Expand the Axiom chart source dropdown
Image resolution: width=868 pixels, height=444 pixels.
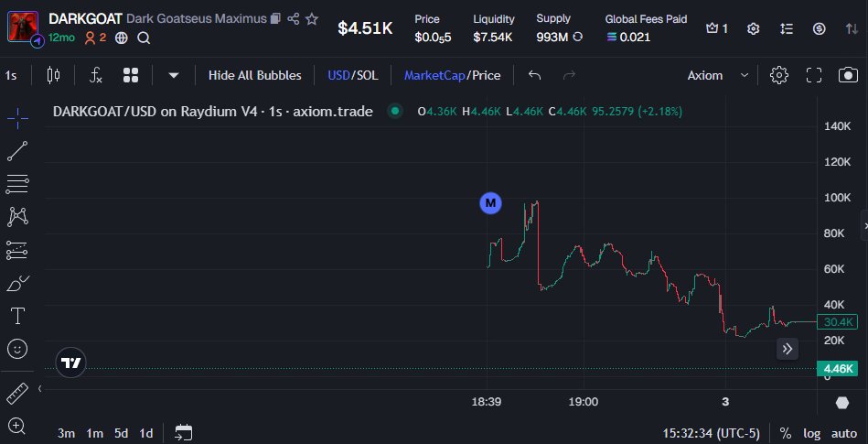coord(718,75)
